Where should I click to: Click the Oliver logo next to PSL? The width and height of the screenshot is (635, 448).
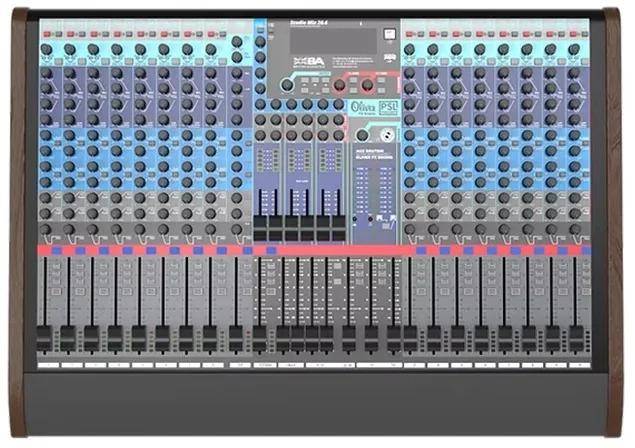coord(362,108)
